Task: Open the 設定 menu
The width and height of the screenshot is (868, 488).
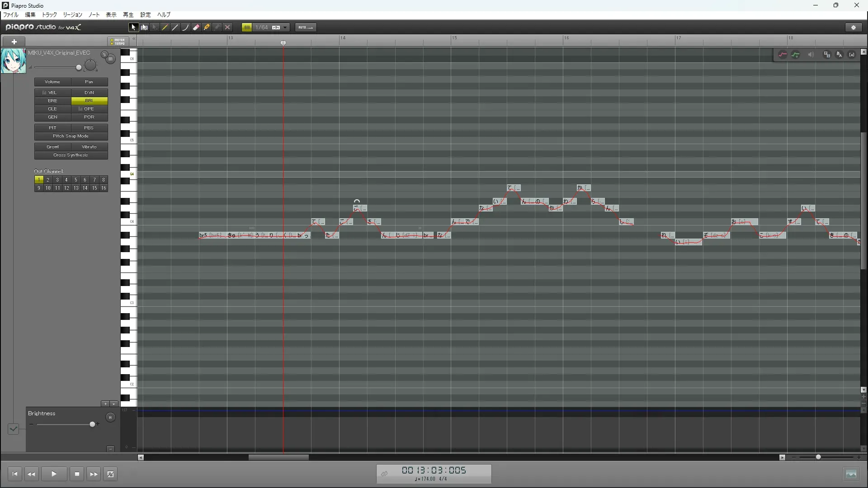Action: [x=146, y=15]
